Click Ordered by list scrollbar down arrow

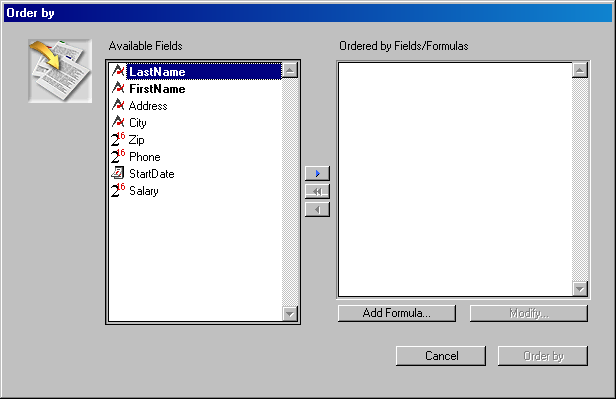click(x=580, y=289)
